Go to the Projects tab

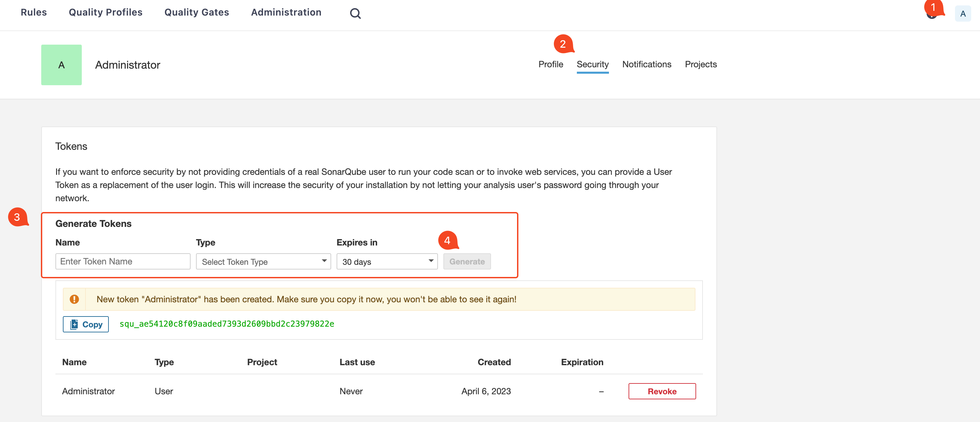pyautogui.click(x=701, y=64)
